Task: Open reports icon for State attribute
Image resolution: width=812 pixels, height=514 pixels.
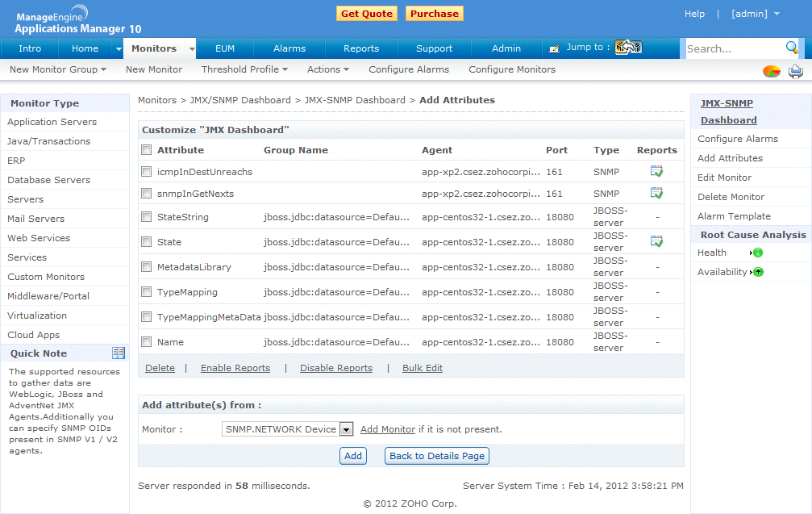Action: [656, 241]
